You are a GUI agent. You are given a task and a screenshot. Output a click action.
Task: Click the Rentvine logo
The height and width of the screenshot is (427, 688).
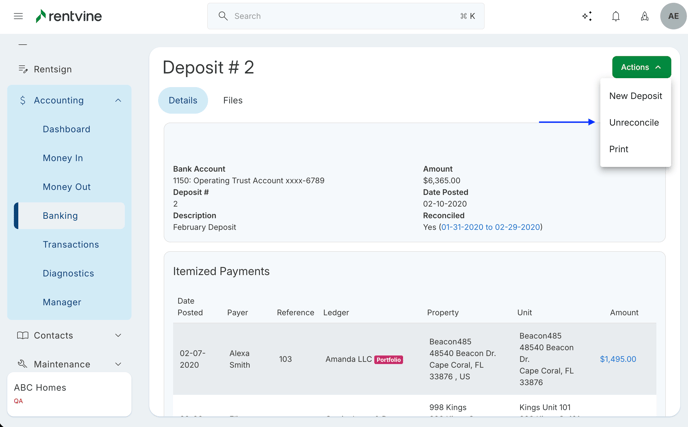[x=68, y=16]
